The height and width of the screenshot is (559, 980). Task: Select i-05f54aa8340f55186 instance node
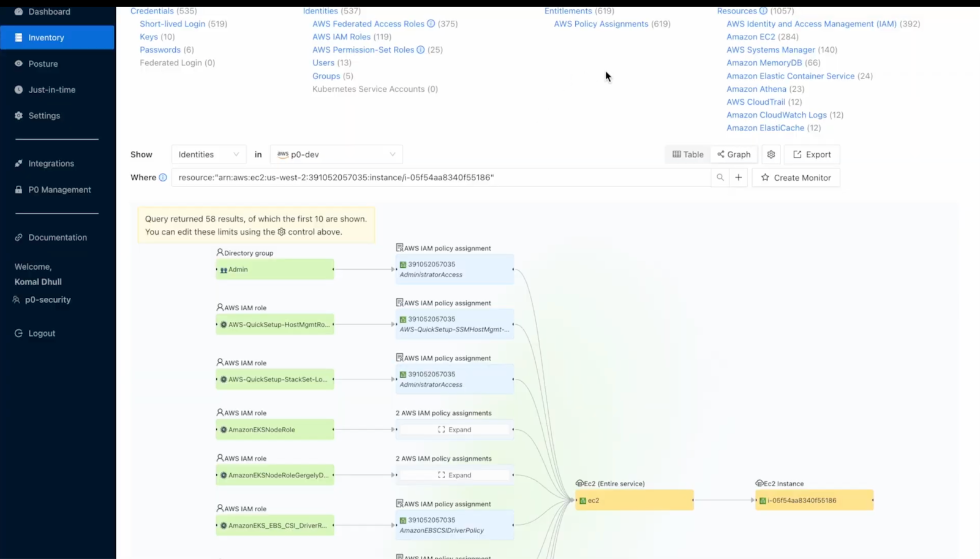point(814,500)
